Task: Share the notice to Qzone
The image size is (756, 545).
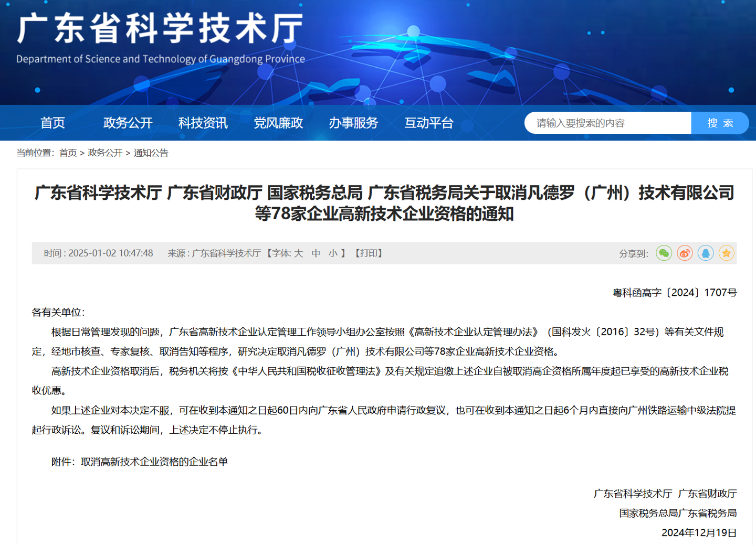Action: [727, 253]
